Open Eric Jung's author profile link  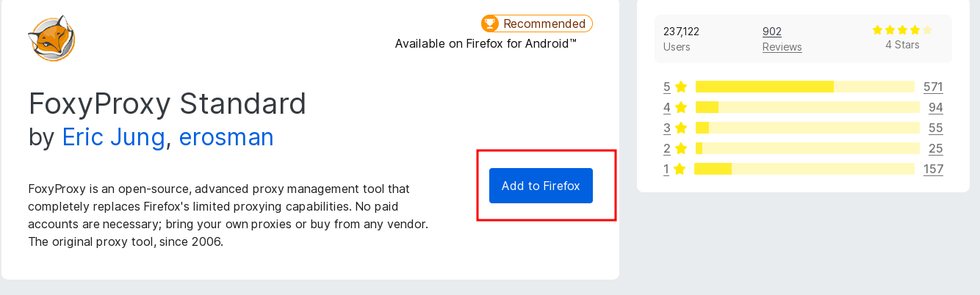113,137
